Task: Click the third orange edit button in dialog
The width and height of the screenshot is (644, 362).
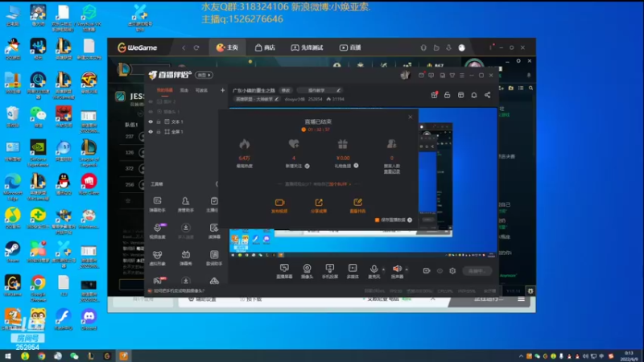Action: pos(357,206)
